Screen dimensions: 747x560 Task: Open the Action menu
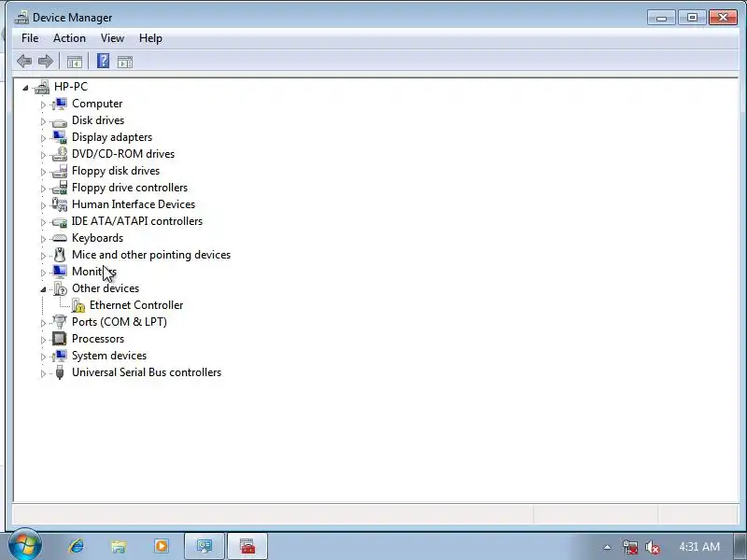coord(69,38)
